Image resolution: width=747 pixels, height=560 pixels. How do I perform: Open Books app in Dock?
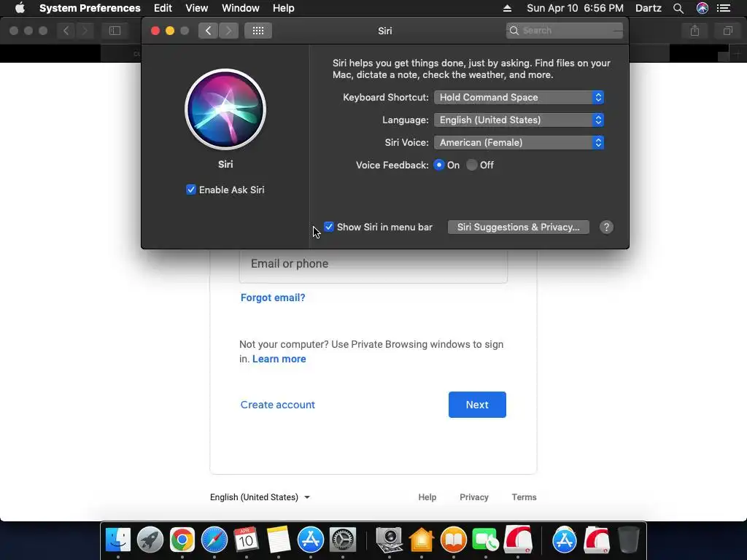tap(454, 540)
